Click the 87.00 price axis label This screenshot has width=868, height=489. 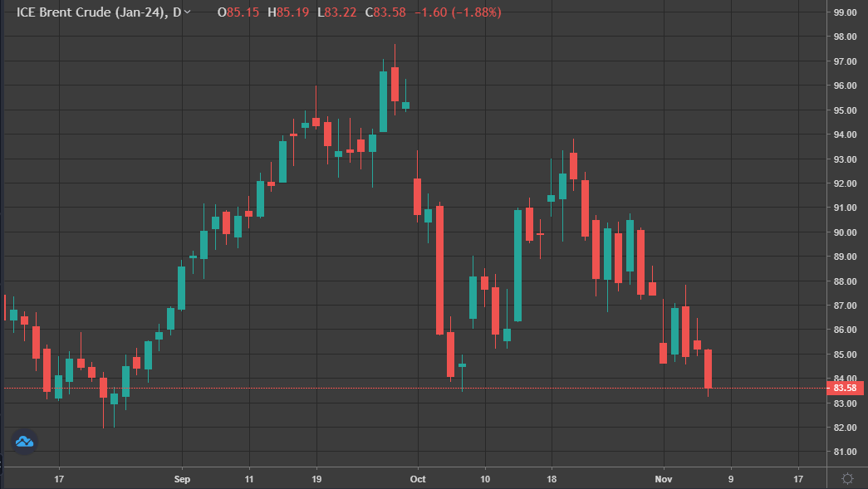pyautogui.click(x=845, y=306)
